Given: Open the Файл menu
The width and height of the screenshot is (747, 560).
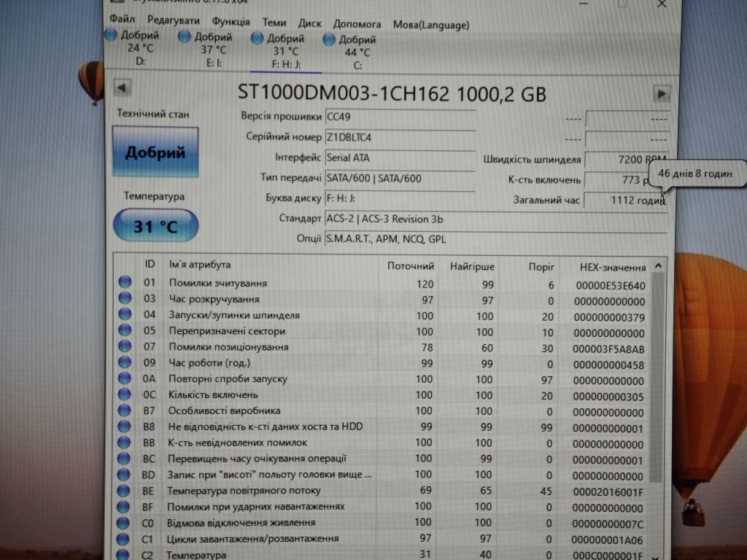Looking at the screenshot, I should (122, 20).
